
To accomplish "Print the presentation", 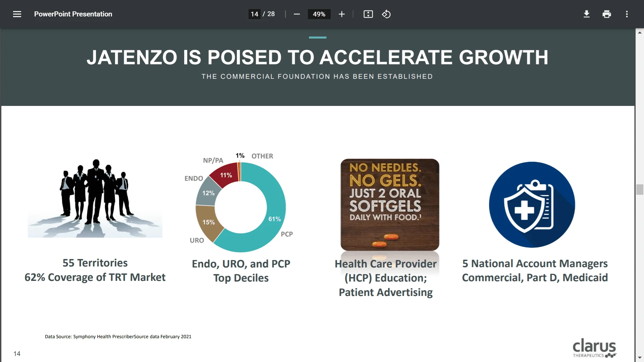I will [606, 14].
